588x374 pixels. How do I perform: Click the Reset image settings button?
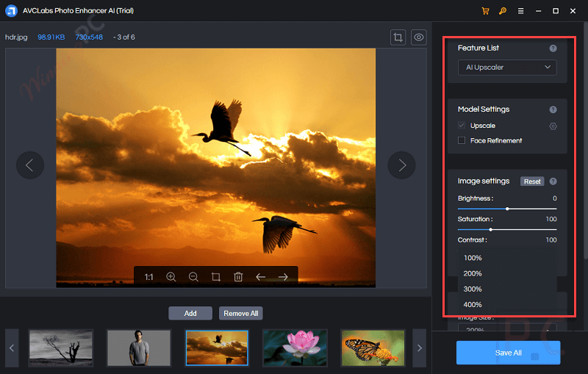(532, 181)
